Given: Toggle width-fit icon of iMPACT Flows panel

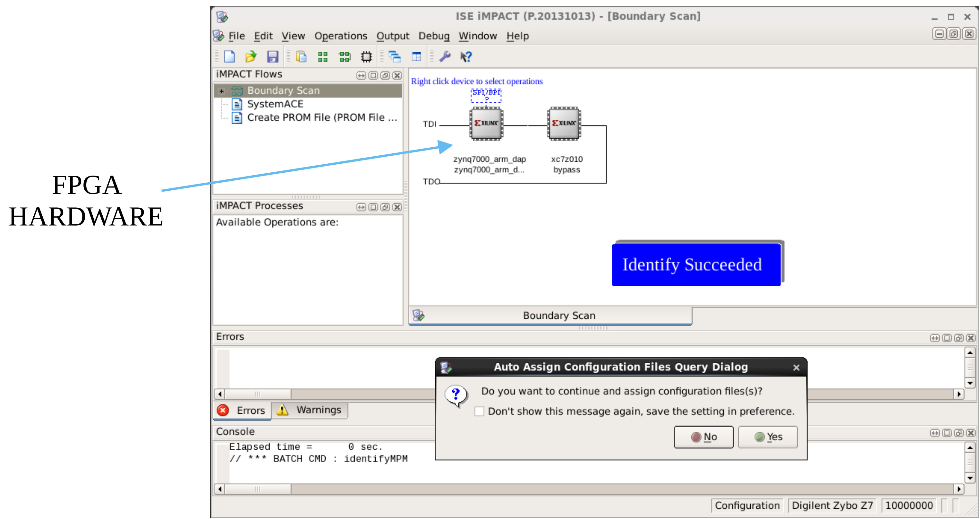Looking at the screenshot, I should coord(361,75).
